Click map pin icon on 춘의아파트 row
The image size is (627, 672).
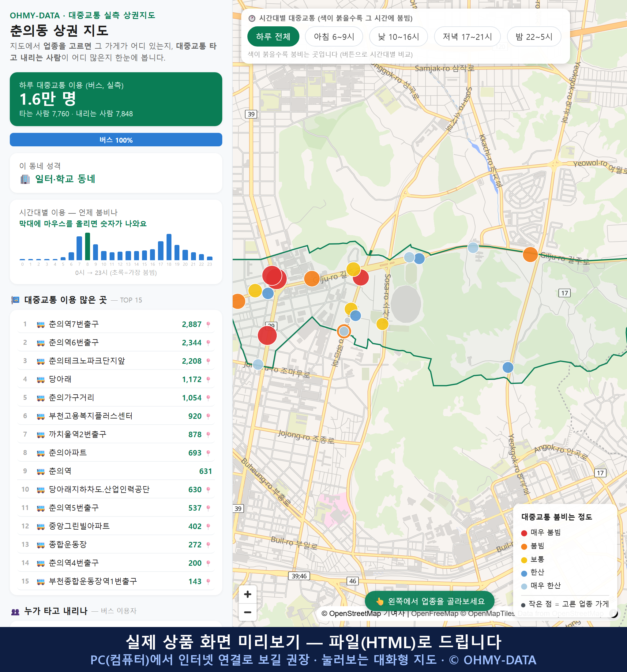208,453
